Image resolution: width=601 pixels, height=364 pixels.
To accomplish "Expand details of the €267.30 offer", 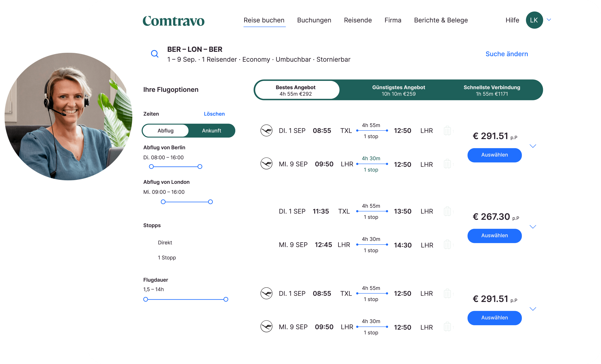I will 533,227.
